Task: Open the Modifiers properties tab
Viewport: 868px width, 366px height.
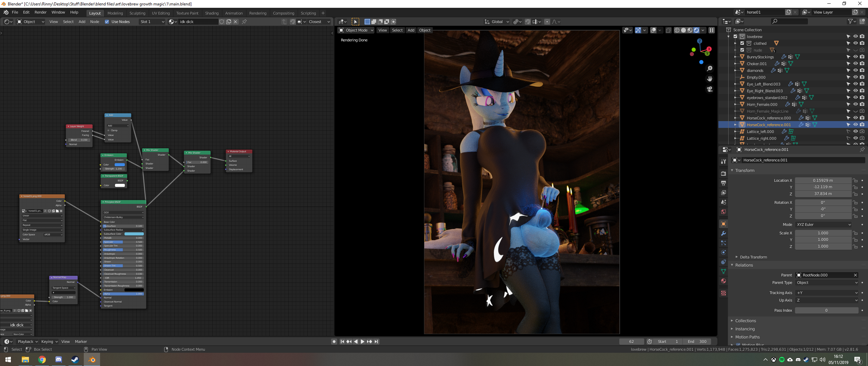Action: [x=724, y=233]
